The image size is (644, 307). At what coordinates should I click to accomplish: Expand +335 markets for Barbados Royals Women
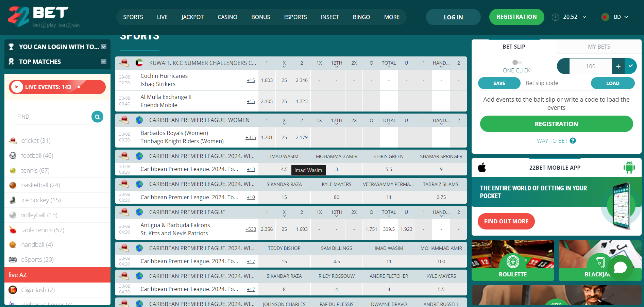[x=251, y=137]
